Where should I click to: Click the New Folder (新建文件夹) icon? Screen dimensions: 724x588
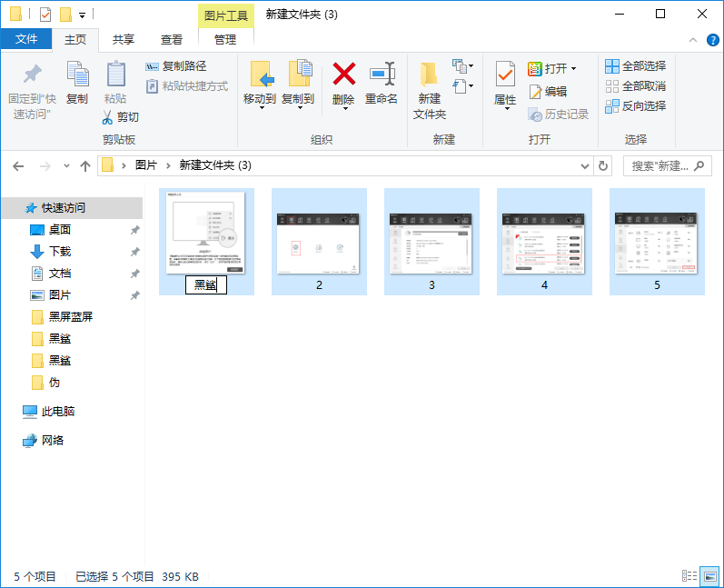(429, 75)
